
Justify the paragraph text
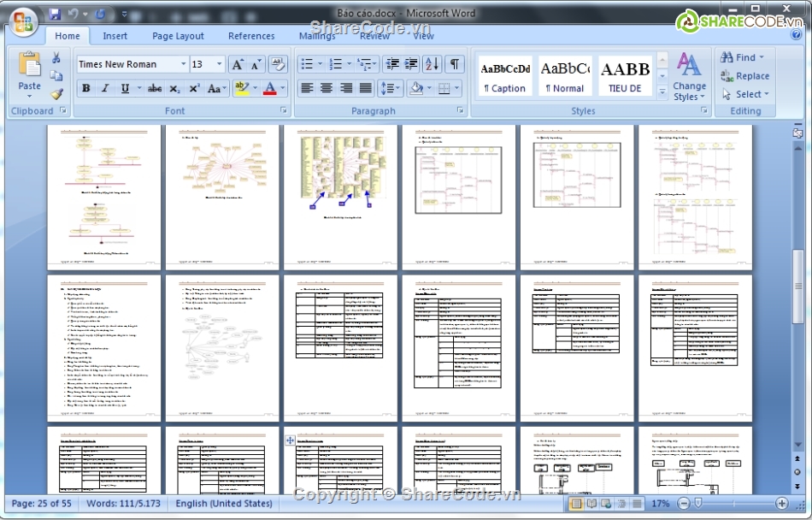coord(366,89)
